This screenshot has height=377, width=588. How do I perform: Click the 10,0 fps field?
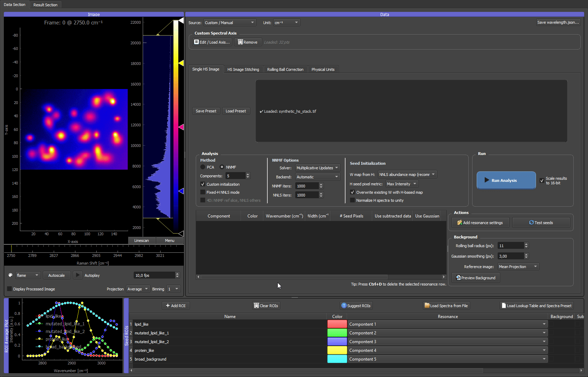[154, 275]
